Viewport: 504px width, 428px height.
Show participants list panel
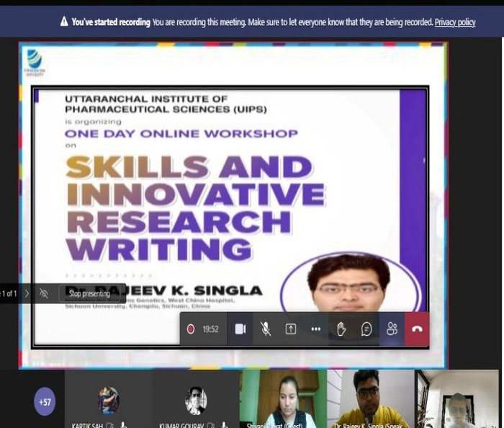pos(392,329)
